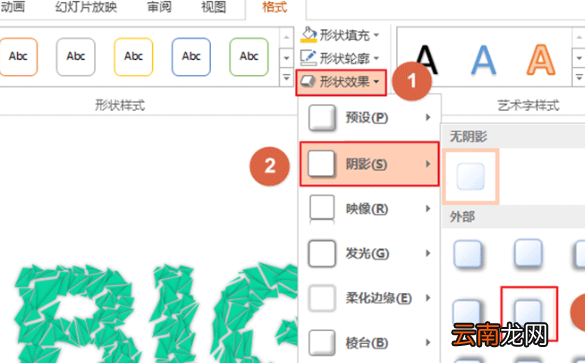The image size is (585, 363).
Task: Expand the 映像(R) submenu arrow
Action: 428,209
